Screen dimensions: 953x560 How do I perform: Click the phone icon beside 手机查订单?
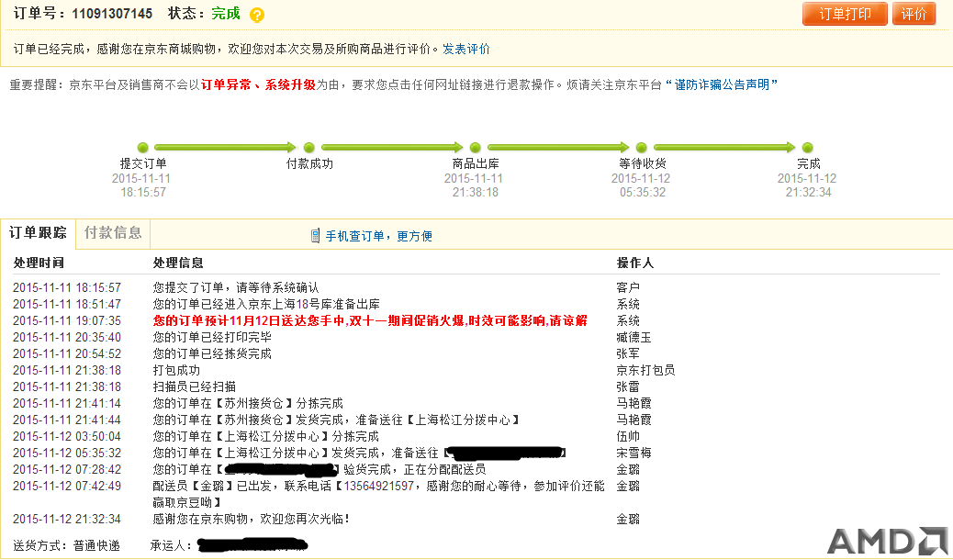click(315, 236)
